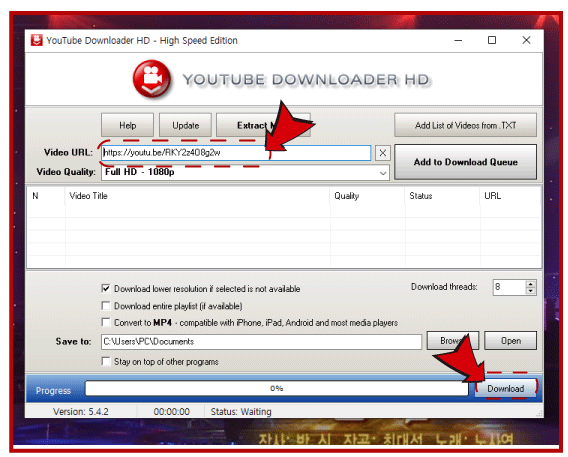This screenshot has width=568, height=457.
Task: Click the Download threads value field
Action: point(509,288)
